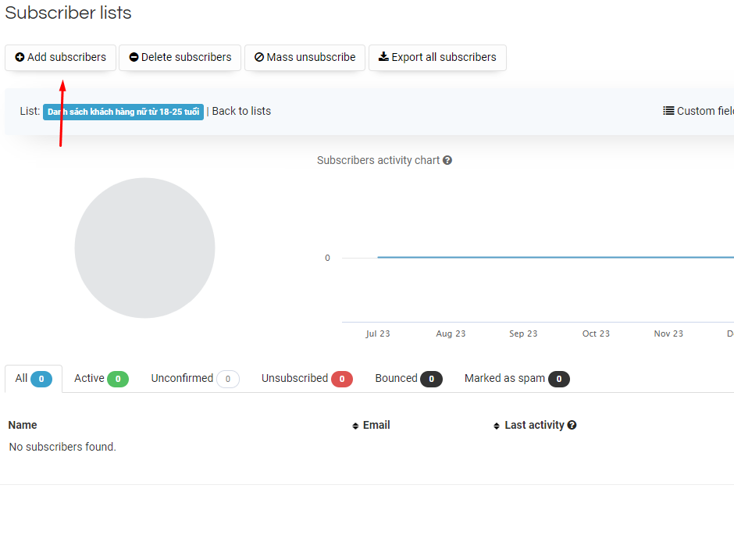
Task: Open the Custom fields list icon
Action: (x=668, y=111)
